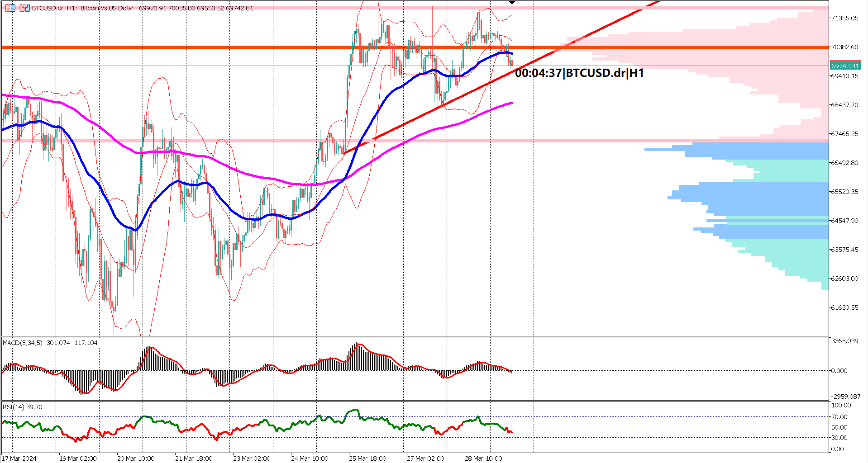Click the black down-arrow marker above the chart

click(x=512, y=3)
